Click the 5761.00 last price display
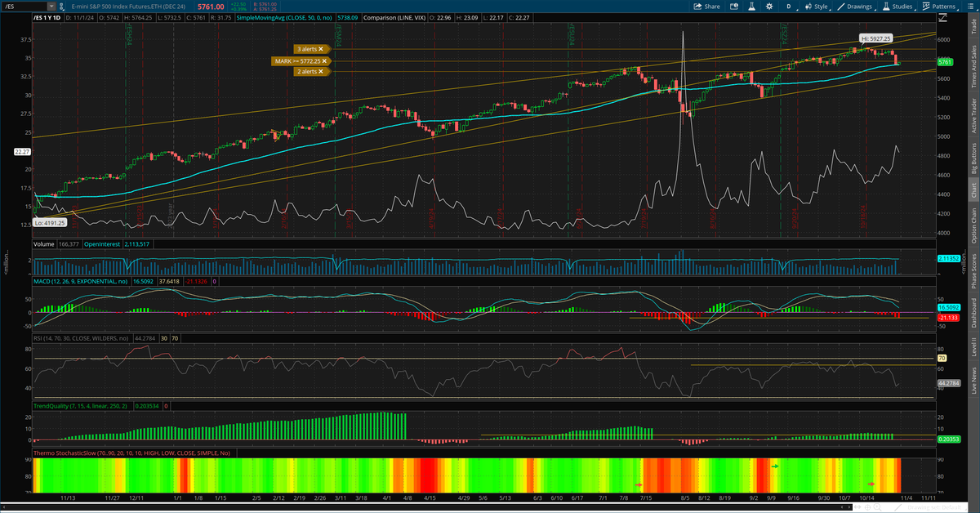This screenshot has width=980, height=513. click(212, 6)
